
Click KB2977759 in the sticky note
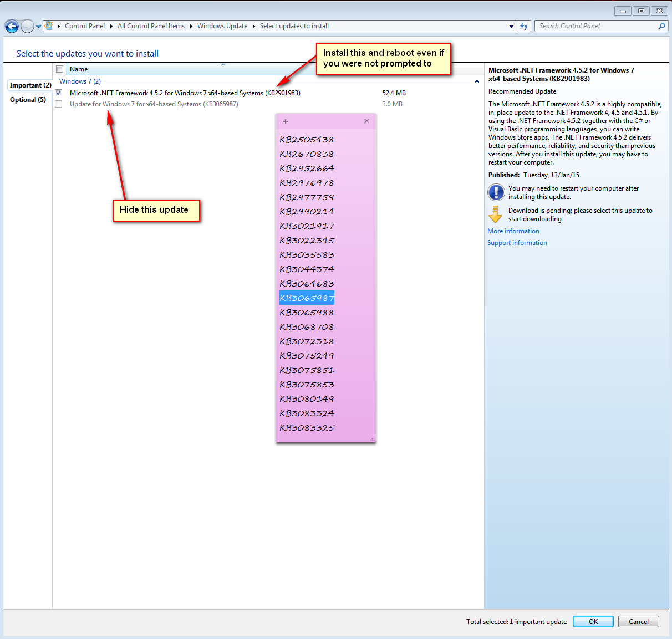[307, 197]
